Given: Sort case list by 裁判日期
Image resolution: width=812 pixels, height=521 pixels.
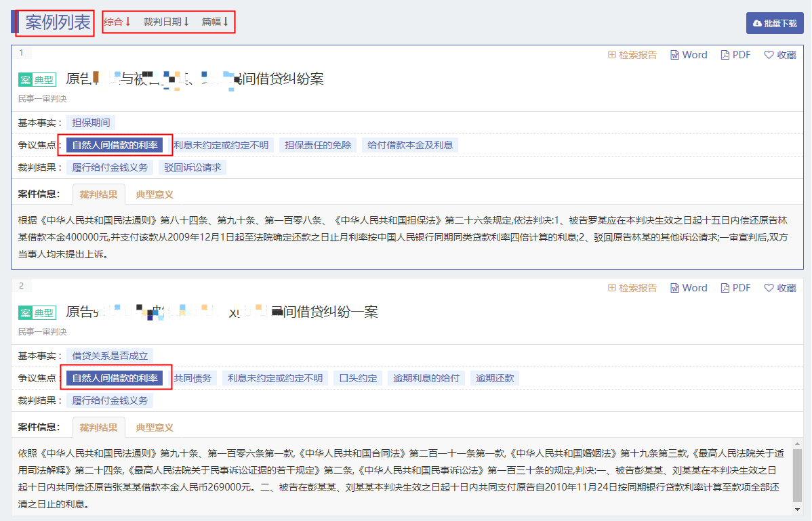Looking at the screenshot, I should click(166, 22).
